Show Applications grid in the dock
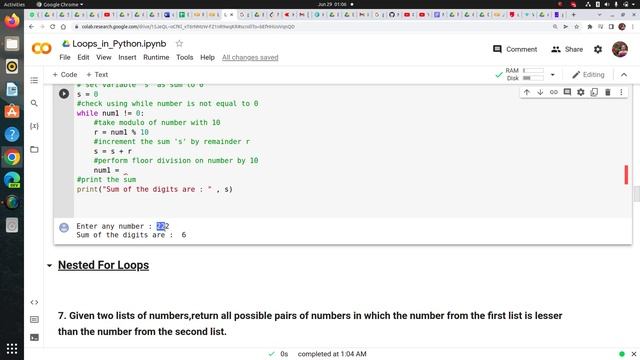 (x=12, y=349)
